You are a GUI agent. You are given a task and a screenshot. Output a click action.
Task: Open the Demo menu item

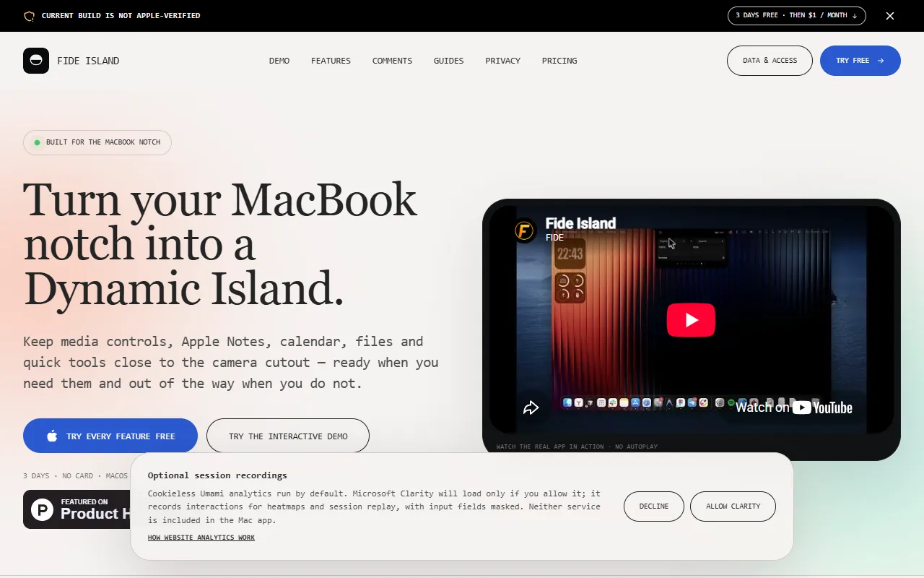pos(279,61)
